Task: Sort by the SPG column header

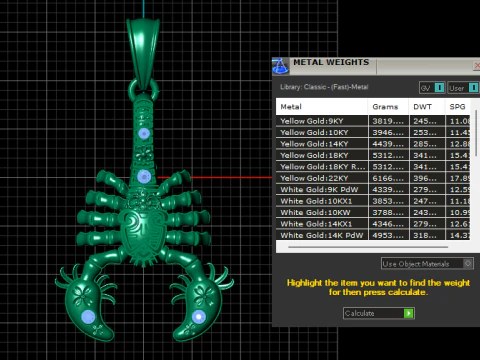Action: 458,107
